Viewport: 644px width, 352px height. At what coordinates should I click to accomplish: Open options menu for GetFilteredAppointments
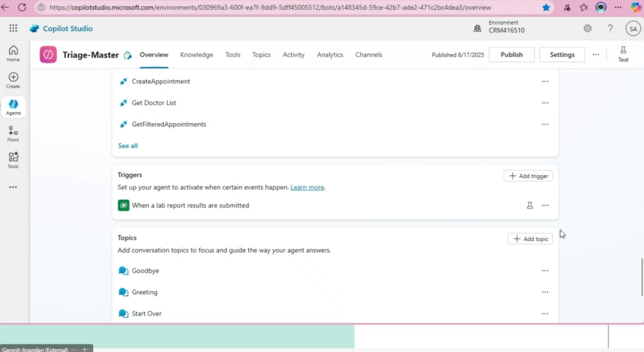tap(545, 124)
